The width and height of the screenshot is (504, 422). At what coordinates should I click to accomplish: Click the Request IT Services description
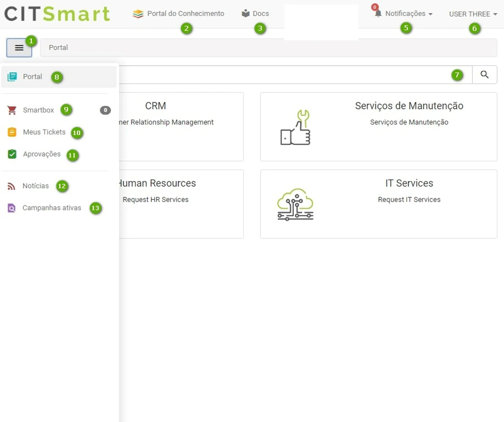pos(409,199)
